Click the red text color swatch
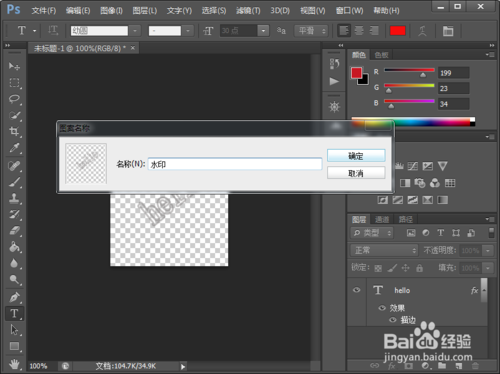This screenshot has width=500, height=374. tap(397, 31)
